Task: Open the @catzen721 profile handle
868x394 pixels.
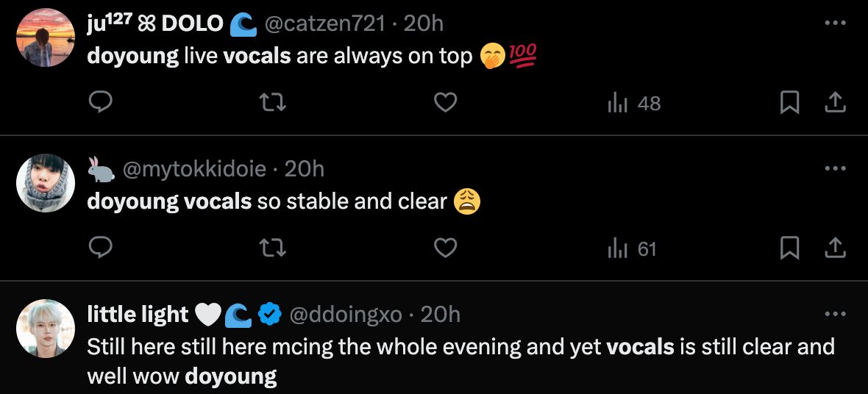Action: 324,24
